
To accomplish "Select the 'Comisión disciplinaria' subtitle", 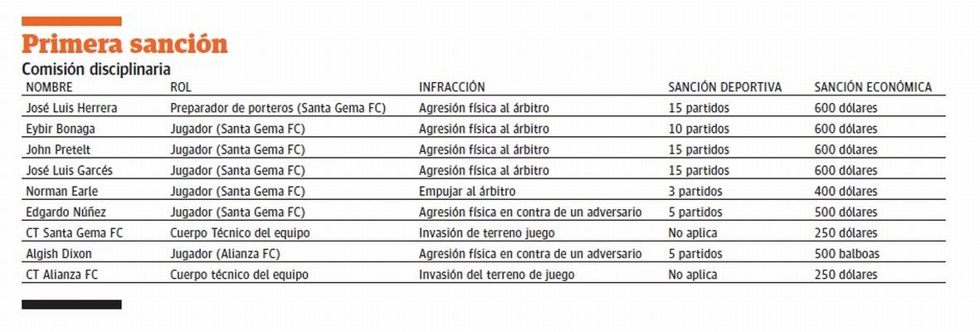I will click(96, 70).
